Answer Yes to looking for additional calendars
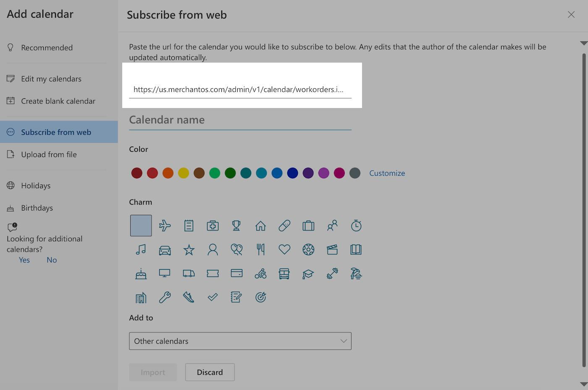588x390 pixels. [24, 260]
